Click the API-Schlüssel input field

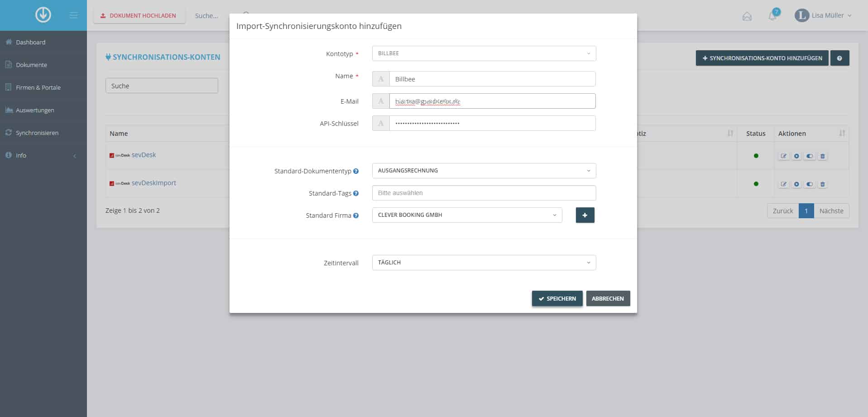click(x=492, y=123)
